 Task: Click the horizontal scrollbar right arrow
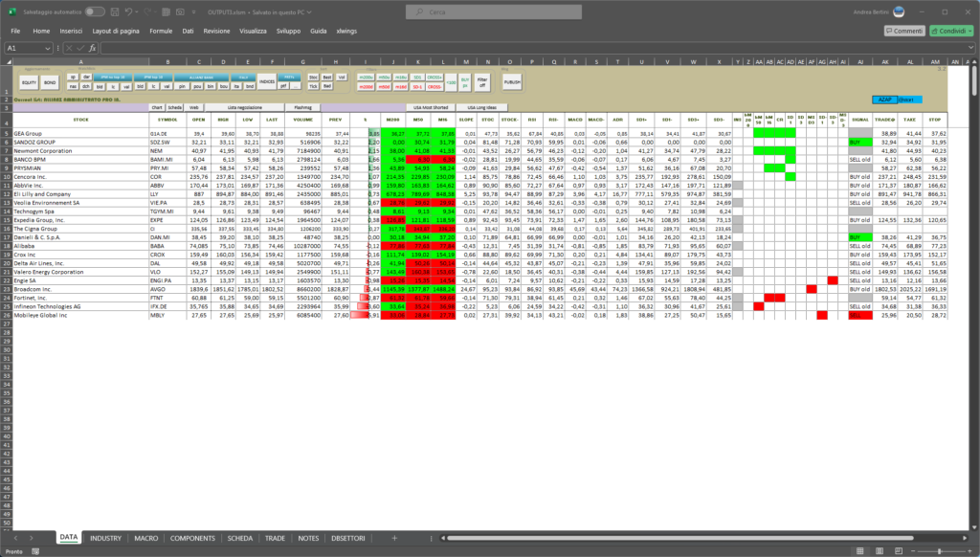click(x=965, y=538)
